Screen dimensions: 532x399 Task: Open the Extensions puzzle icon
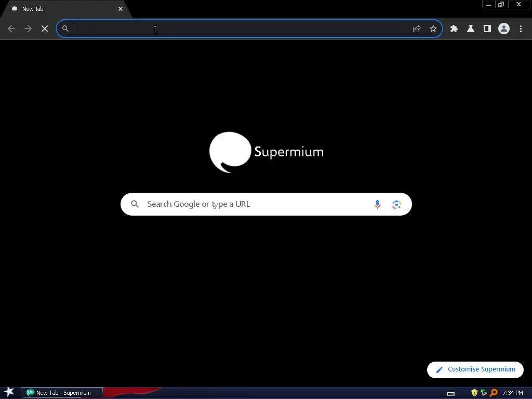(x=454, y=29)
